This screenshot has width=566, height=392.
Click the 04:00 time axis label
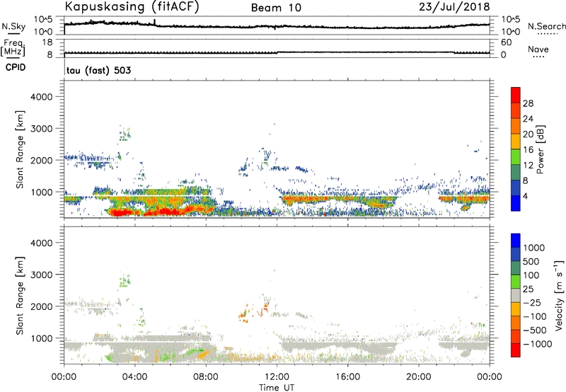coord(135,377)
